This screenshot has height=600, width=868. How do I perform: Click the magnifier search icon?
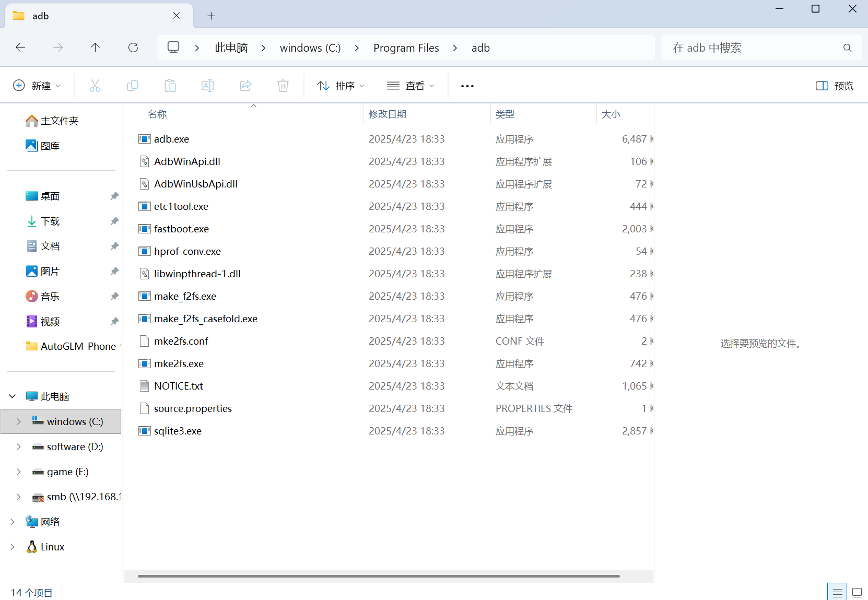click(848, 48)
